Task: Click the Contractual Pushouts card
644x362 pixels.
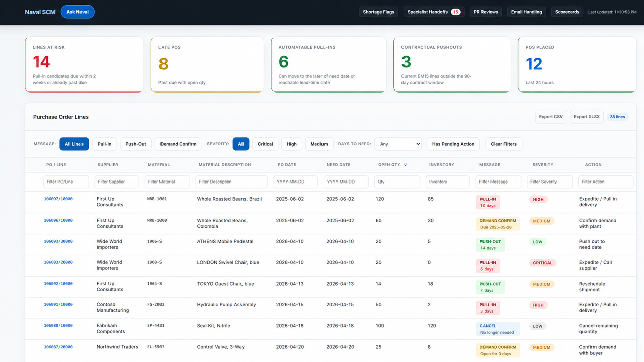Action: pos(452,64)
